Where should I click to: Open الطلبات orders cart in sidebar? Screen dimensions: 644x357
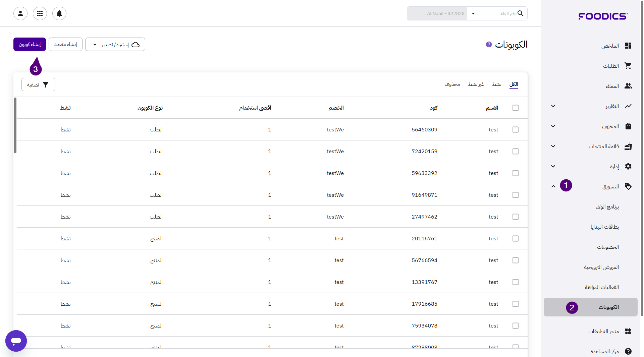point(610,66)
